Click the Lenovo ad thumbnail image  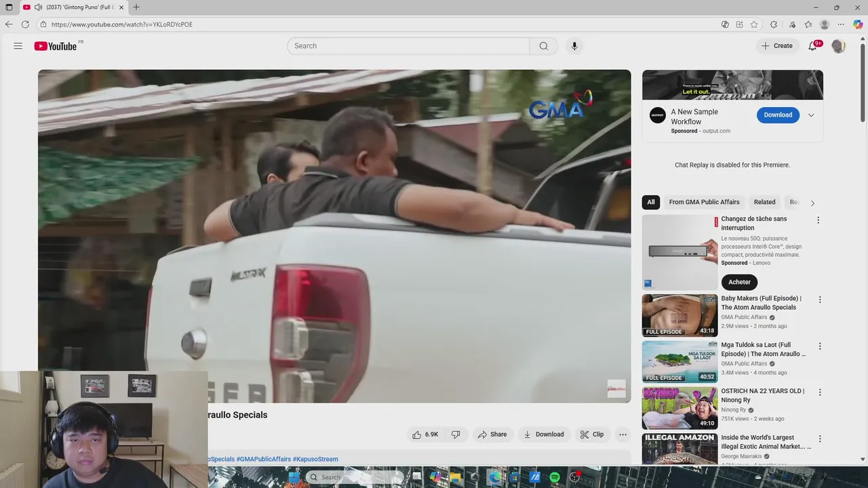click(679, 252)
